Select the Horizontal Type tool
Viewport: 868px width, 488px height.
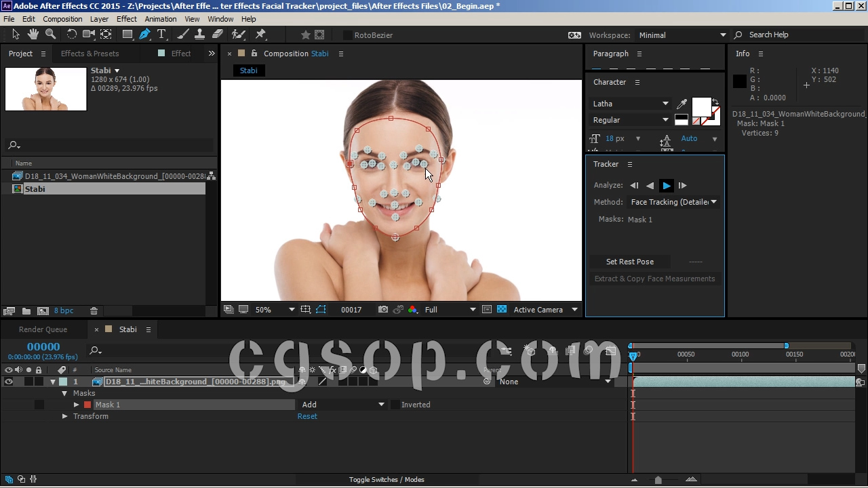[x=161, y=35]
